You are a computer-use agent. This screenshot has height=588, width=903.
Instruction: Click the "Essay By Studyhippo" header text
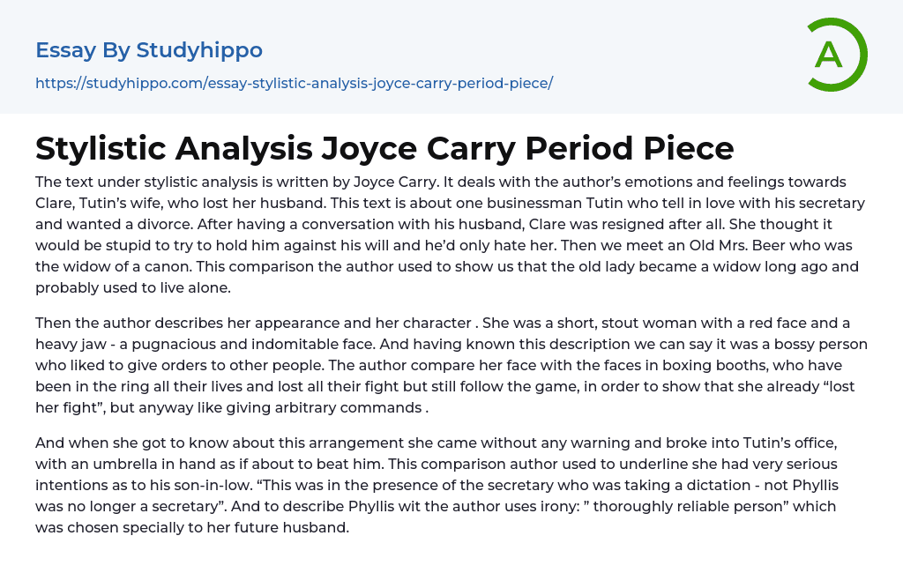149,50
